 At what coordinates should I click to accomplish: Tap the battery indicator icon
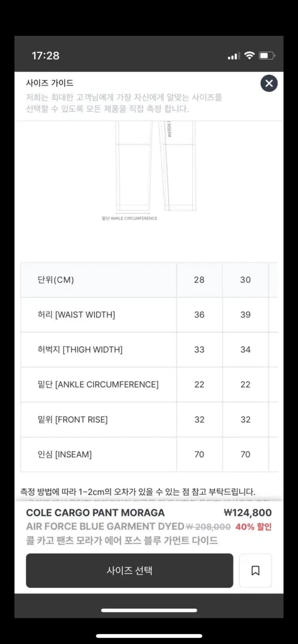[x=267, y=55]
